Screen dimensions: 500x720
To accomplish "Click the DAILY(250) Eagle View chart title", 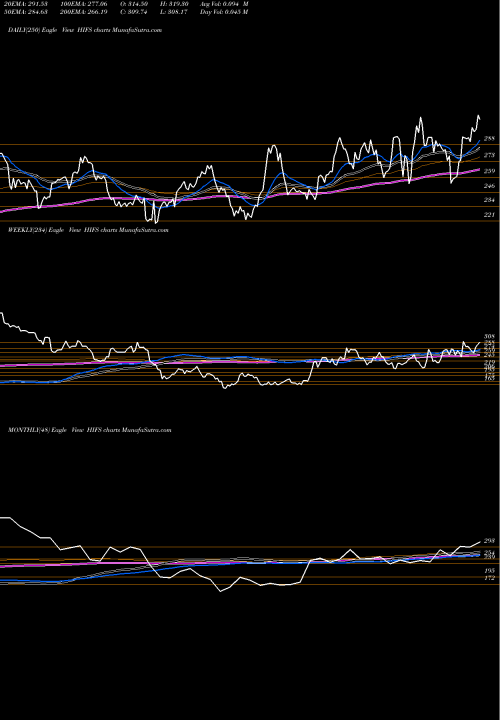I will click(x=85, y=30).
